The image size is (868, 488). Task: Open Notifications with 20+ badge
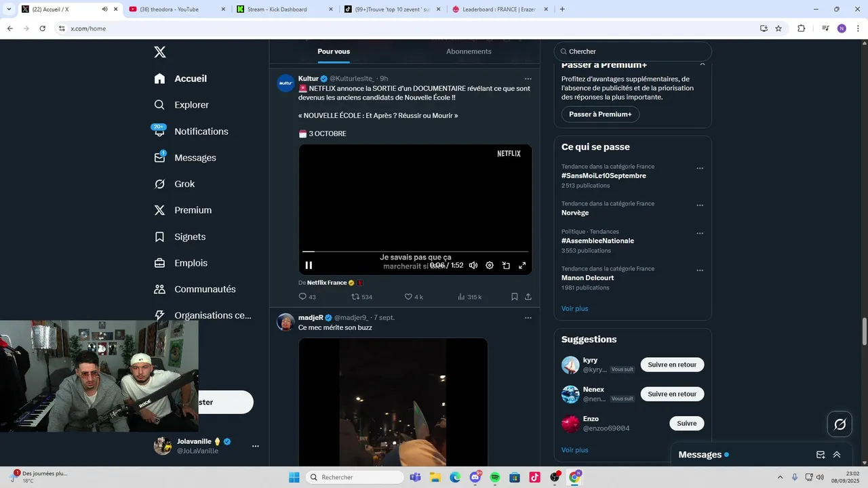[x=191, y=131]
